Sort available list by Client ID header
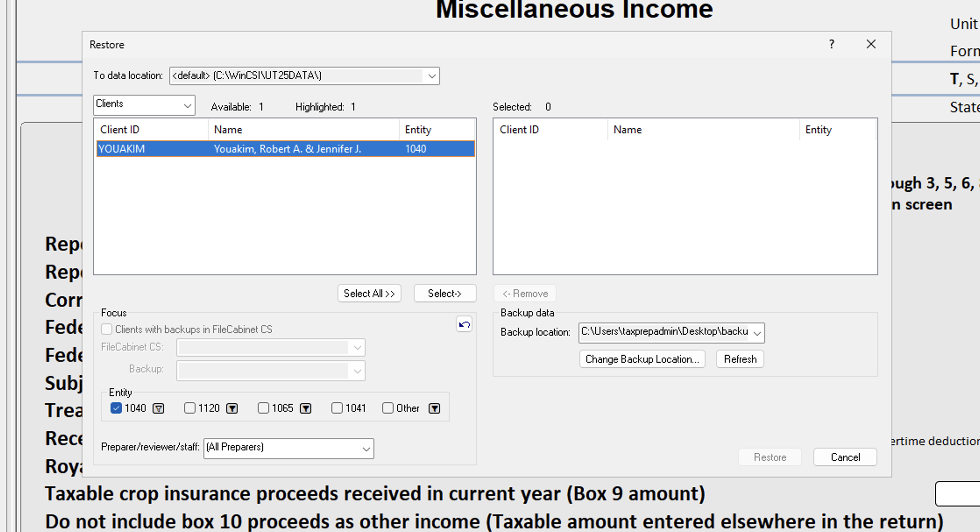The width and height of the screenshot is (980, 532). pos(152,130)
